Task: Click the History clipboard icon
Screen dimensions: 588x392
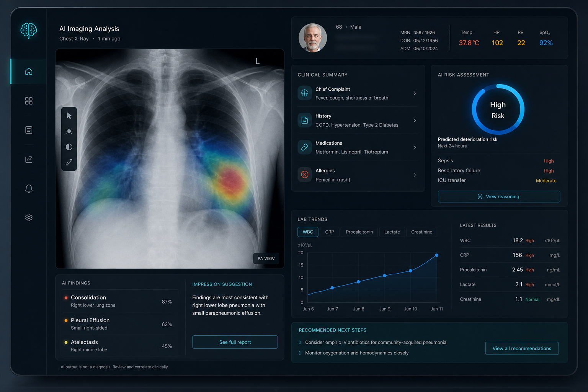Action: (x=305, y=120)
